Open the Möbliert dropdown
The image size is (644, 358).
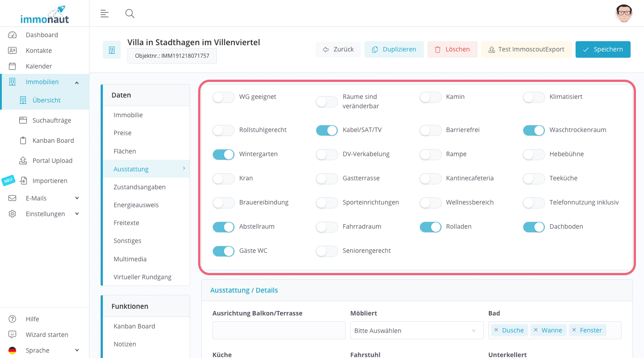pos(416,331)
